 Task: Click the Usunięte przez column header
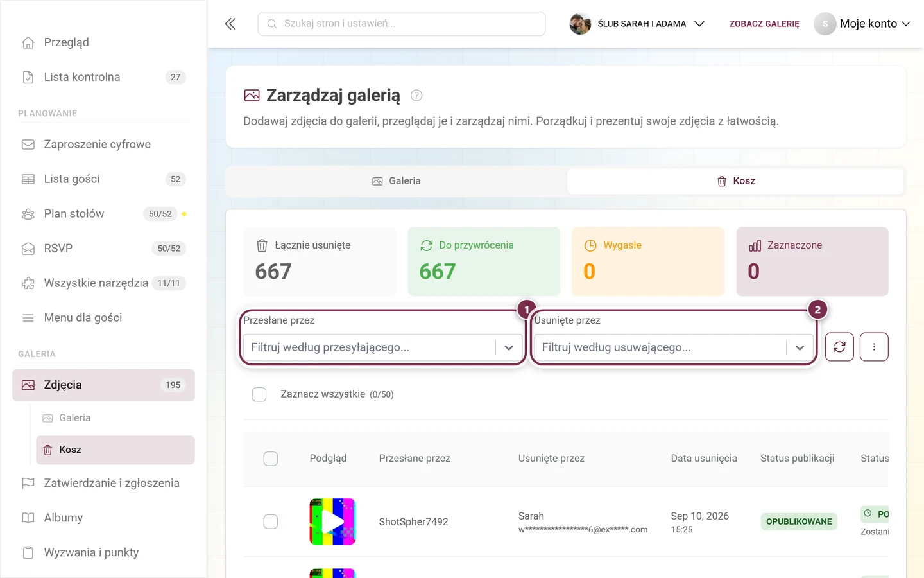(551, 459)
